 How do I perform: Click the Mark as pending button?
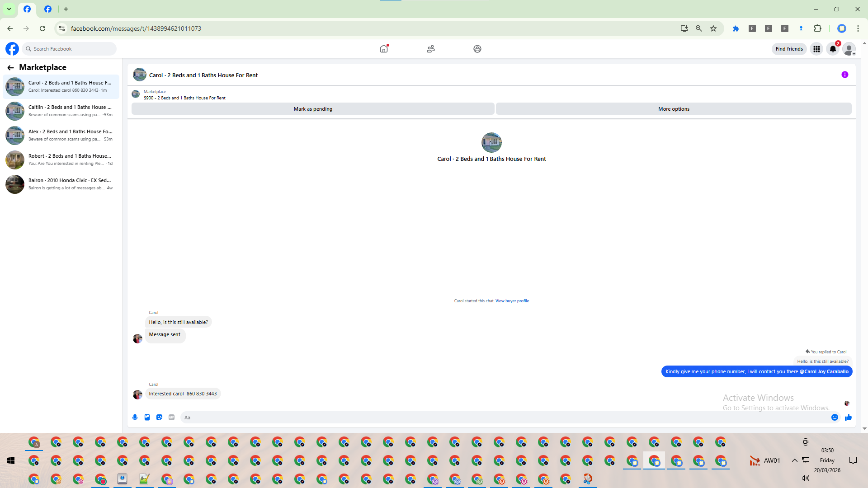313,109
